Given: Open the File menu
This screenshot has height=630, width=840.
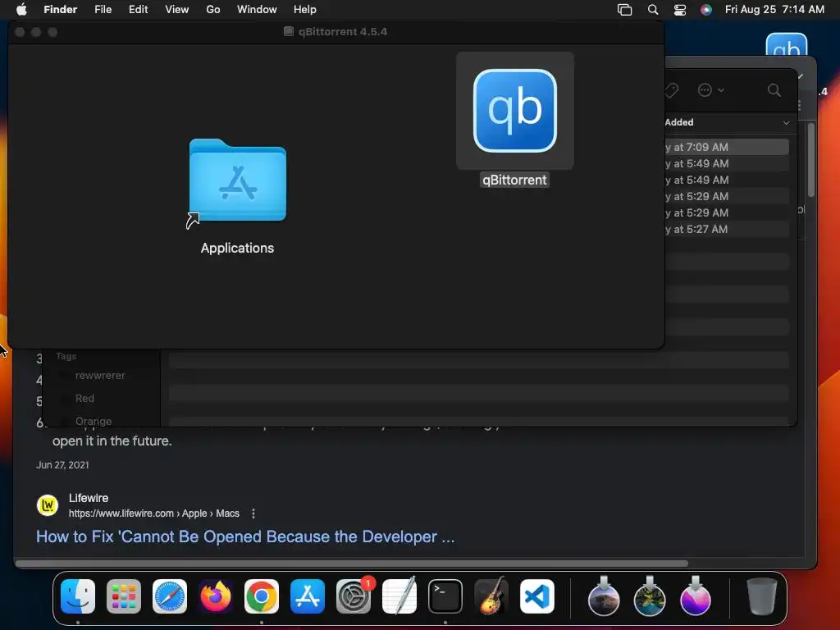Looking at the screenshot, I should point(103,9).
